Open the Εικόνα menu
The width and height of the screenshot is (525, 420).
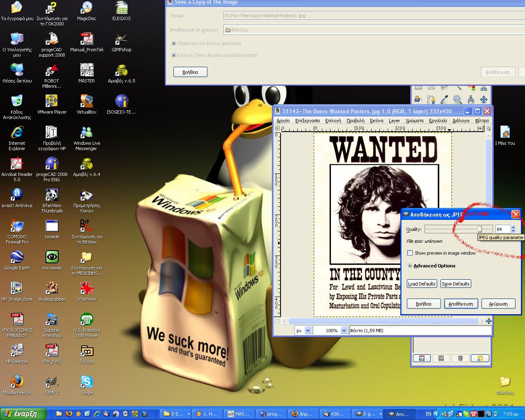(377, 121)
